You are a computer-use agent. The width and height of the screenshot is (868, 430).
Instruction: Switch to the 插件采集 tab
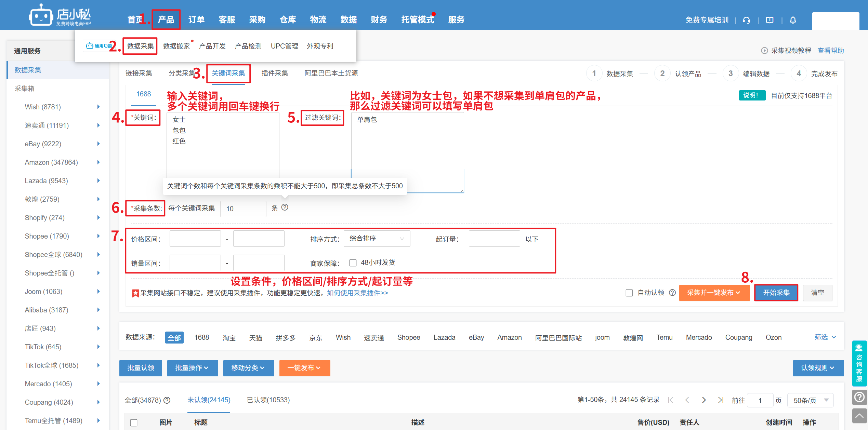[x=275, y=73]
